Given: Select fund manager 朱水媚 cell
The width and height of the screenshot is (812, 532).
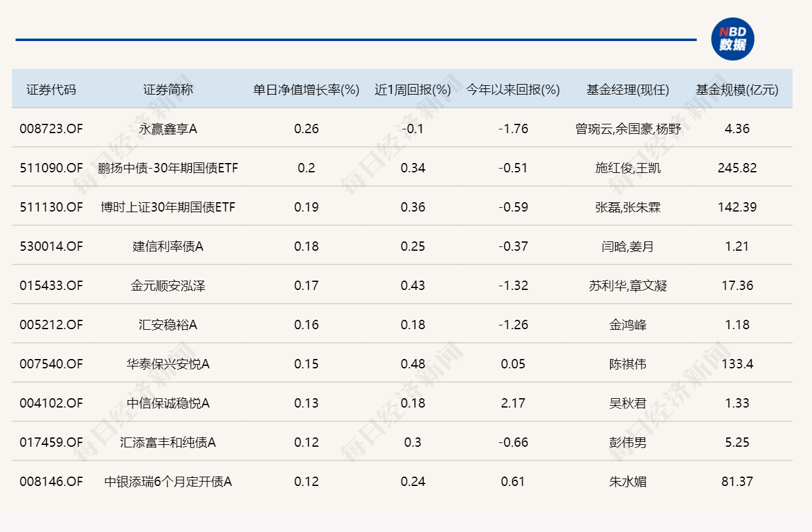Looking at the screenshot, I should click(x=628, y=482).
